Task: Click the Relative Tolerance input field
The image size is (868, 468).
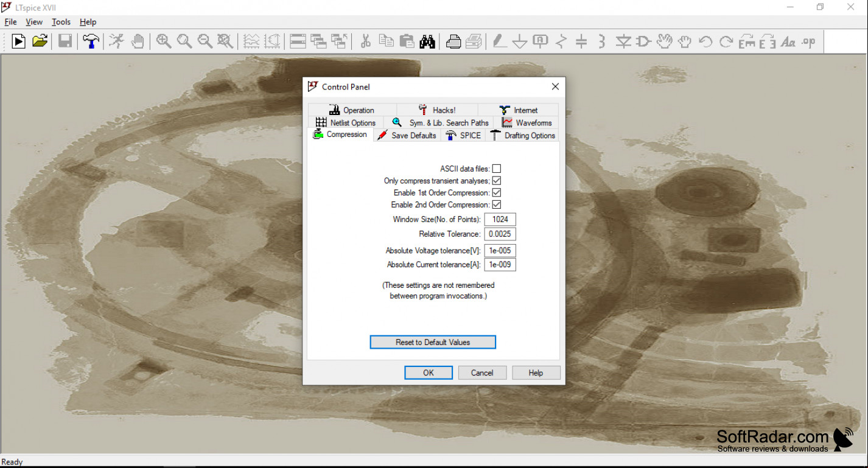Action: [x=500, y=234]
